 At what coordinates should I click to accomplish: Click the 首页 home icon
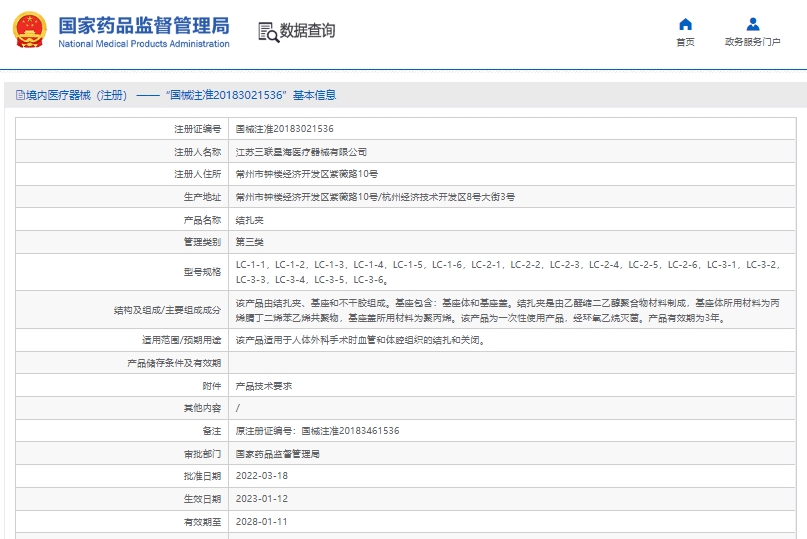[685, 24]
